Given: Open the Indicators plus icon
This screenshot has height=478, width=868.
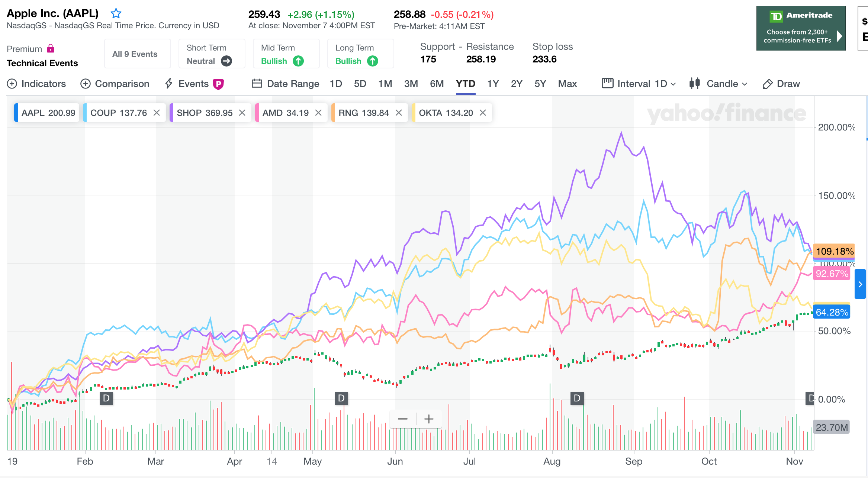Looking at the screenshot, I should 12,84.
